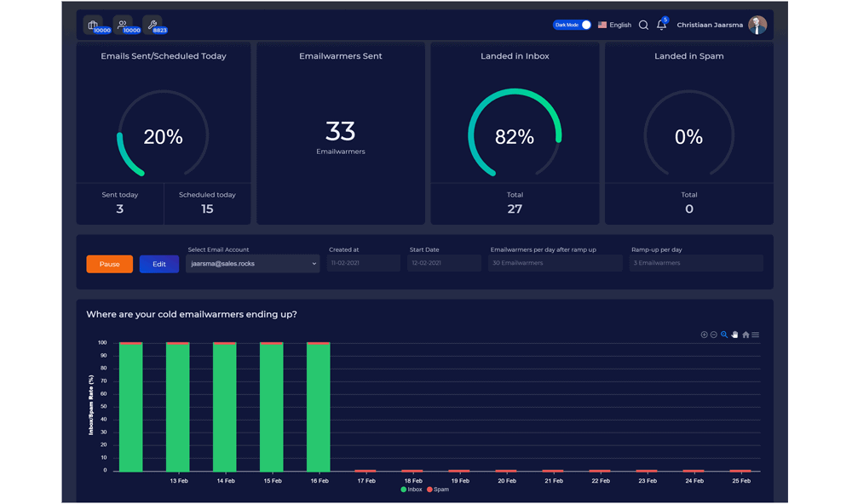Open the search magnifier in header
Image resolution: width=852 pixels, height=504 pixels.
pos(643,26)
